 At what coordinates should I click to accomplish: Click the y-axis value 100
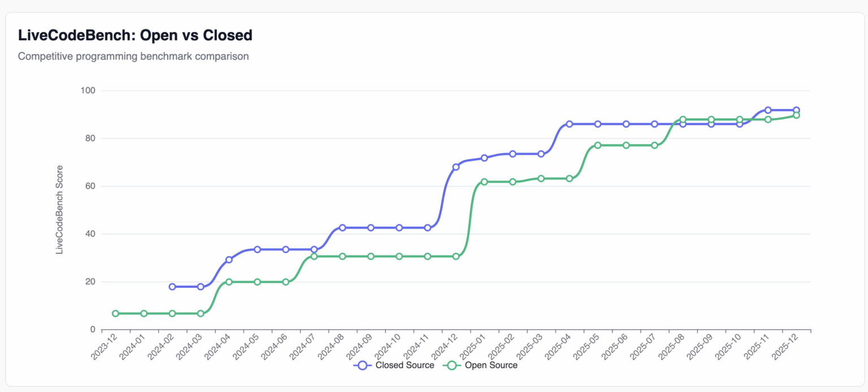(x=89, y=91)
